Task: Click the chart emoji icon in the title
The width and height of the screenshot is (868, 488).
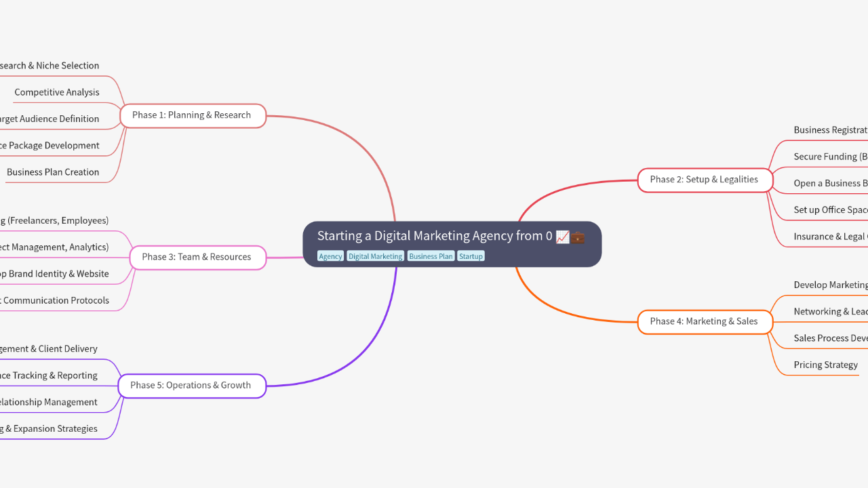Action: (x=562, y=237)
